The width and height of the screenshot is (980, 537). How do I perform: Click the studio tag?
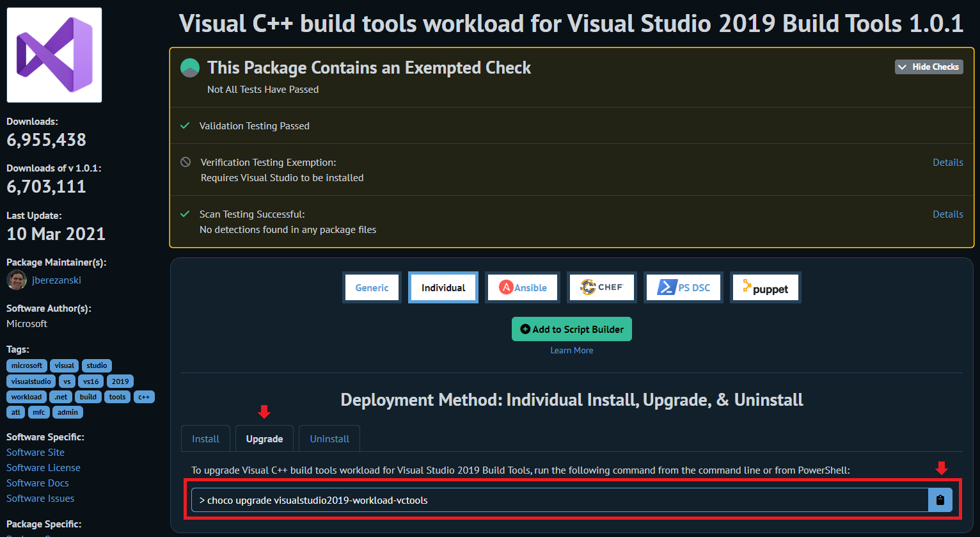tap(97, 365)
